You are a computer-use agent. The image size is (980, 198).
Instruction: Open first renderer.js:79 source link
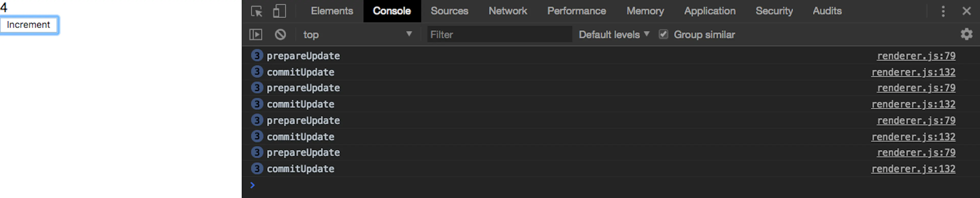[x=916, y=56]
